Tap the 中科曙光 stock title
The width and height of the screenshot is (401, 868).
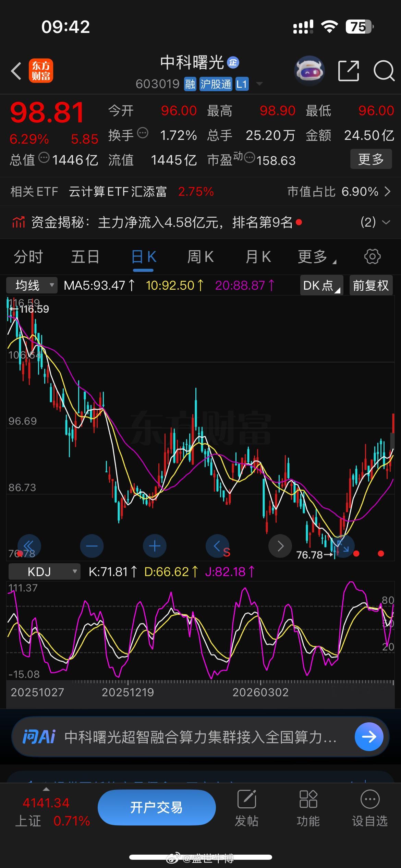(192, 62)
